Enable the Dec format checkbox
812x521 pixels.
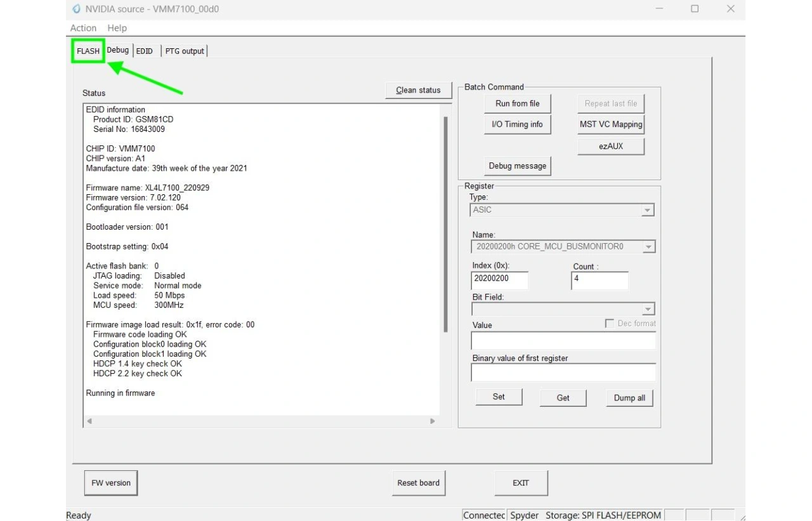click(x=609, y=322)
